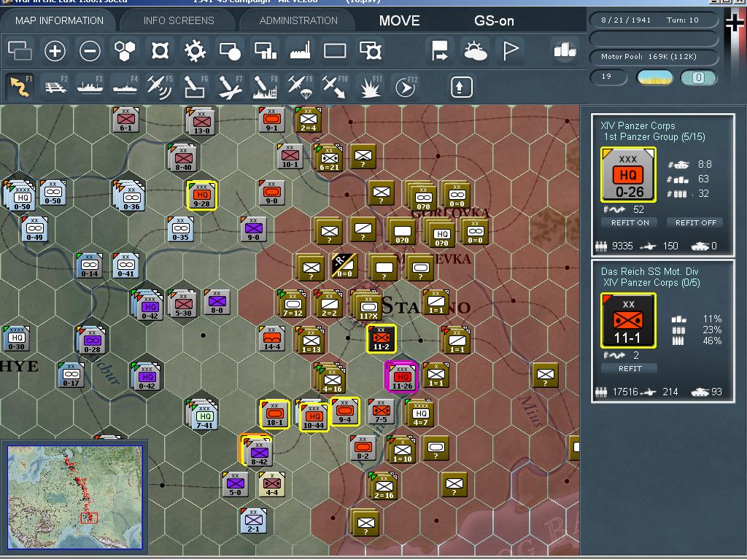Select the Soviet 11?X unit at Stalino
747x560 pixels.
click(367, 305)
